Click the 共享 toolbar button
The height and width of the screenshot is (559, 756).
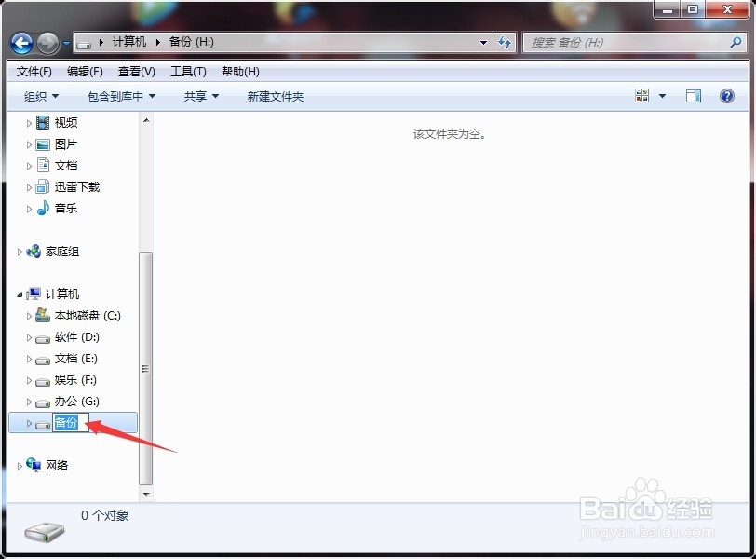(200, 96)
